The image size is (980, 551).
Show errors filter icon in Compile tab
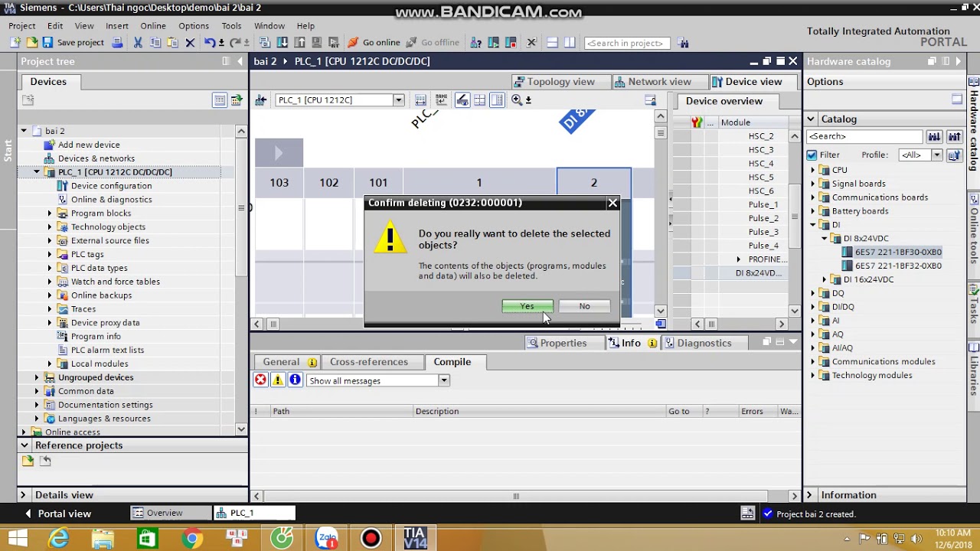pos(261,380)
